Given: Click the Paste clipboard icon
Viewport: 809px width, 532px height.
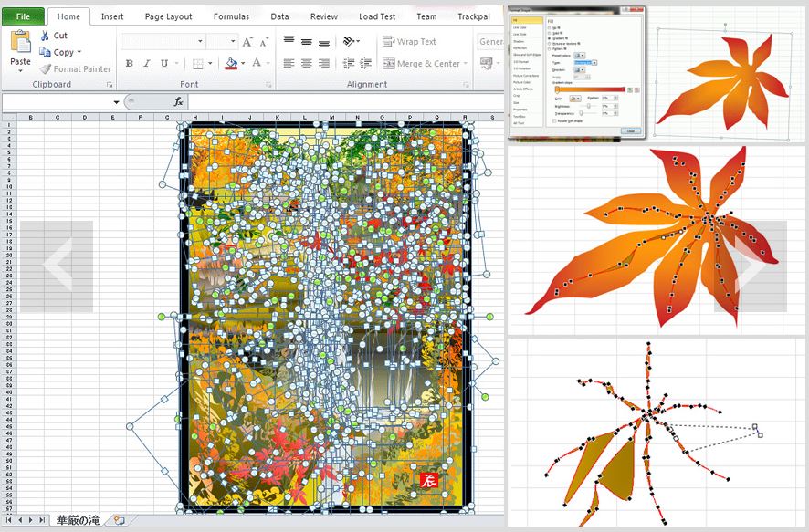Looking at the screenshot, I should (20, 43).
